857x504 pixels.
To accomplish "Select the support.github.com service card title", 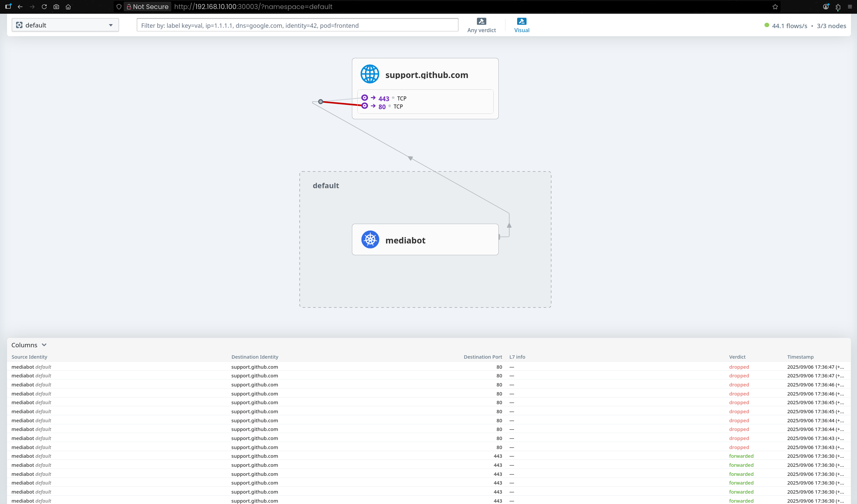I will point(426,75).
